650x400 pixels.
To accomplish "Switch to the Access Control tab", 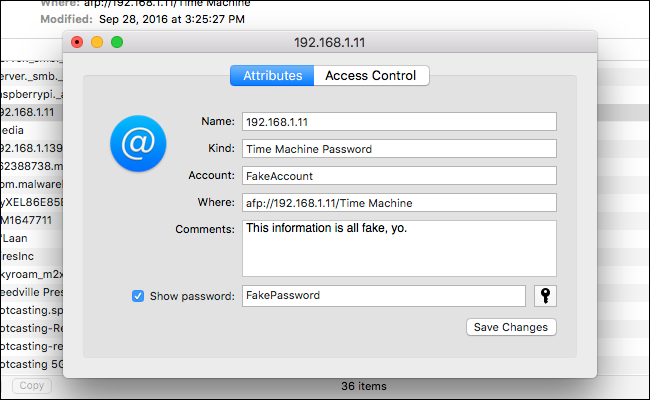I will click(371, 75).
